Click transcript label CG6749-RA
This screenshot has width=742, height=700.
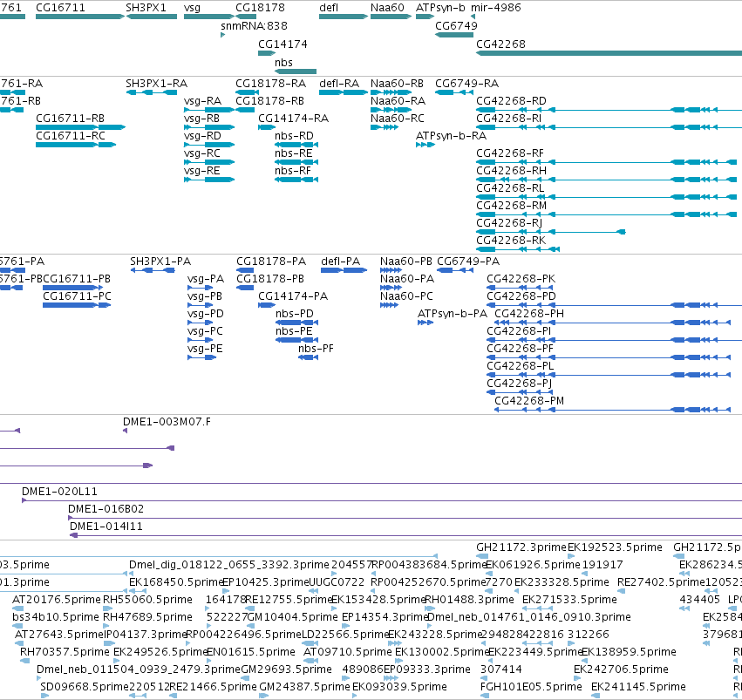pos(467,83)
